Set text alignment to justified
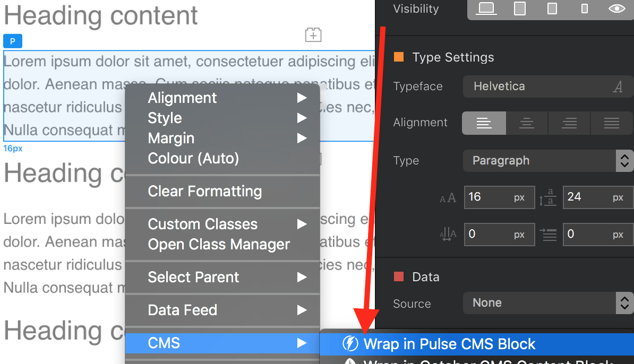The image size is (634, 364). tap(612, 123)
